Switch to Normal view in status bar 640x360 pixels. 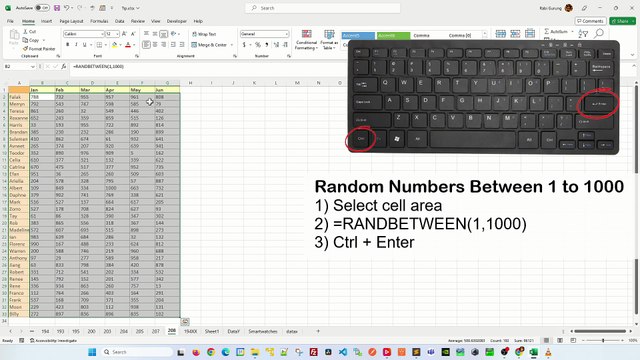(546, 340)
